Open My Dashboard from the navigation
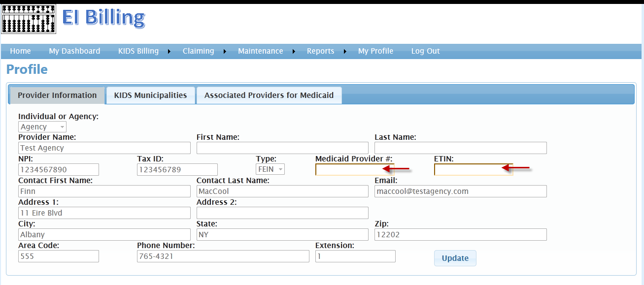The image size is (644, 285). tap(74, 51)
